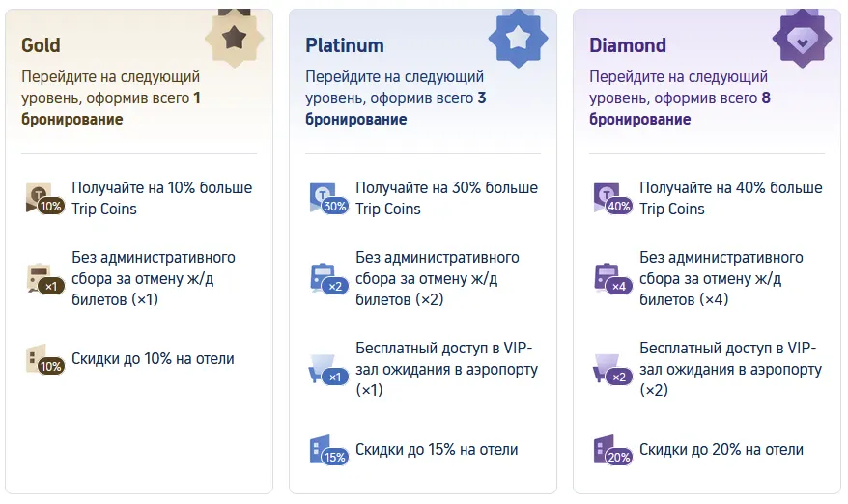This screenshot has width=848, height=504.
Task: Click the Platinum VIP lounge ×1 icon
Action: point(328,370)
